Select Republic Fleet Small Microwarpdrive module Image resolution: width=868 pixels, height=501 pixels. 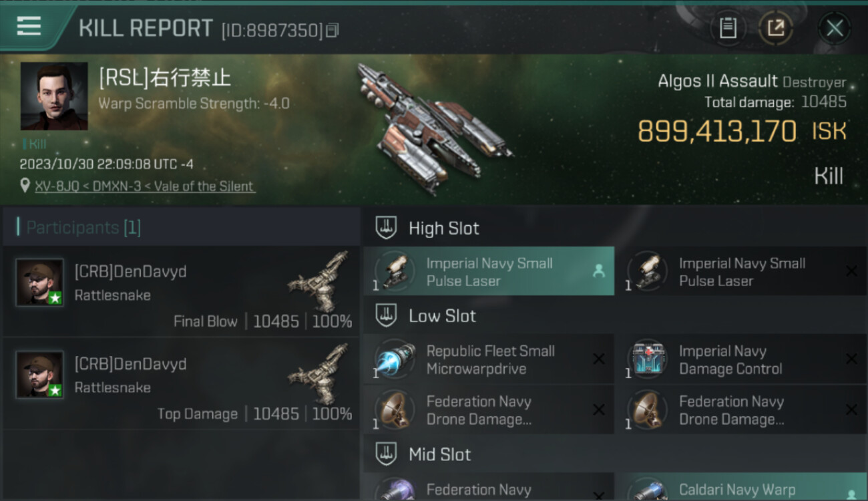pyautogui.click(x=489, y=359)
